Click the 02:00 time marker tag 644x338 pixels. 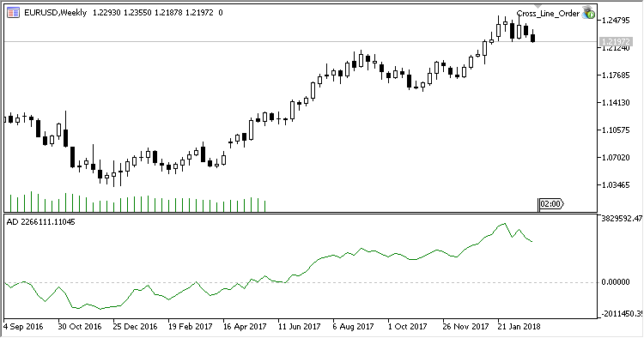tap(550, 204)
